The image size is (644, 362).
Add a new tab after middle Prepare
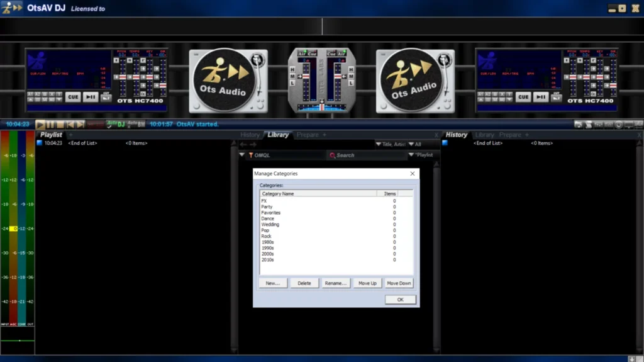point(325,135)
